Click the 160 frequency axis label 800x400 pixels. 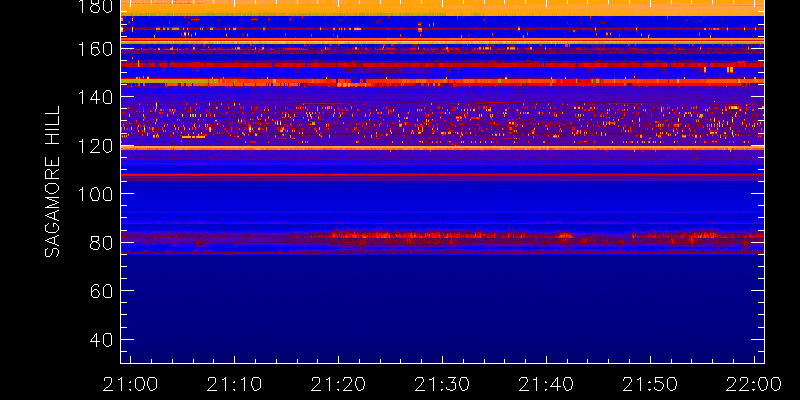click(94, 50)
